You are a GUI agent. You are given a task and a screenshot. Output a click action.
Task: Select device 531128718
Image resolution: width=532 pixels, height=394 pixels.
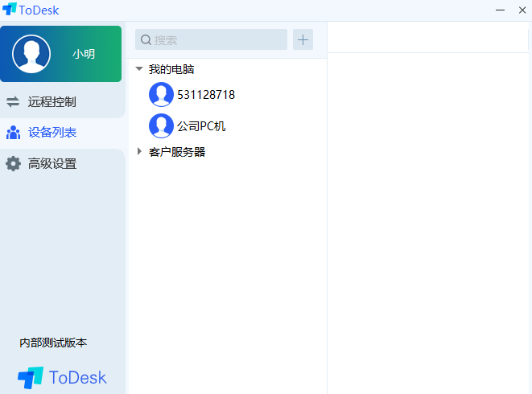click(206, 95)
